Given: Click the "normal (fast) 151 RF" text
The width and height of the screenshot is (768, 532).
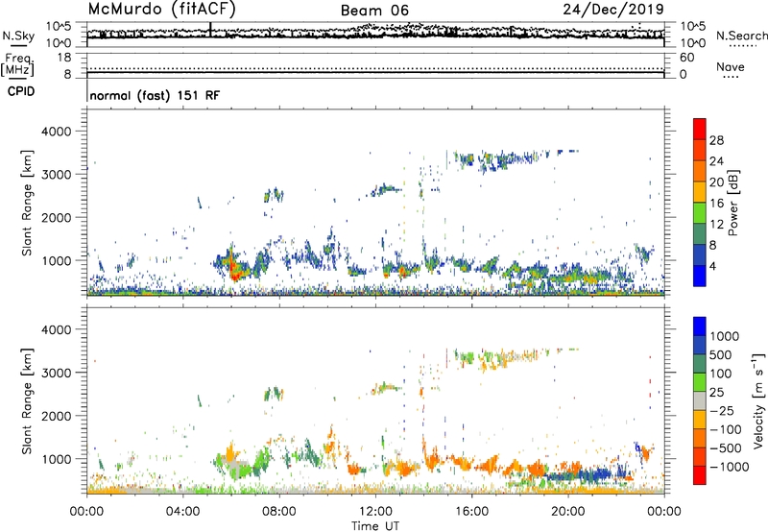Looking at the screenshot, I should (155, 95).
